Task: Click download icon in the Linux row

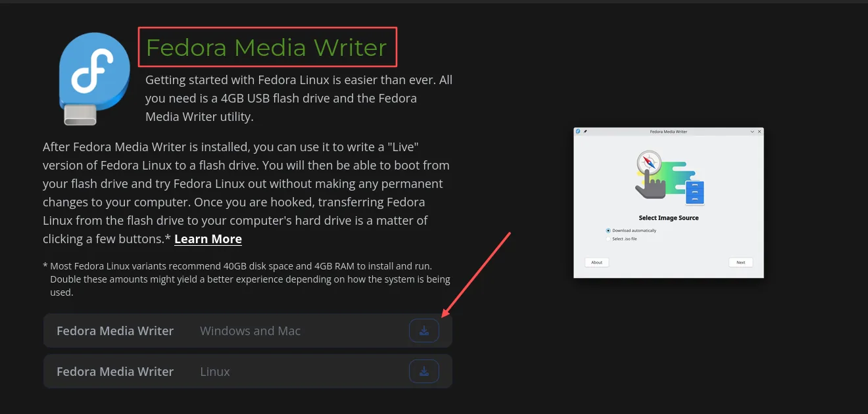Action: click(x=424, y=371)
